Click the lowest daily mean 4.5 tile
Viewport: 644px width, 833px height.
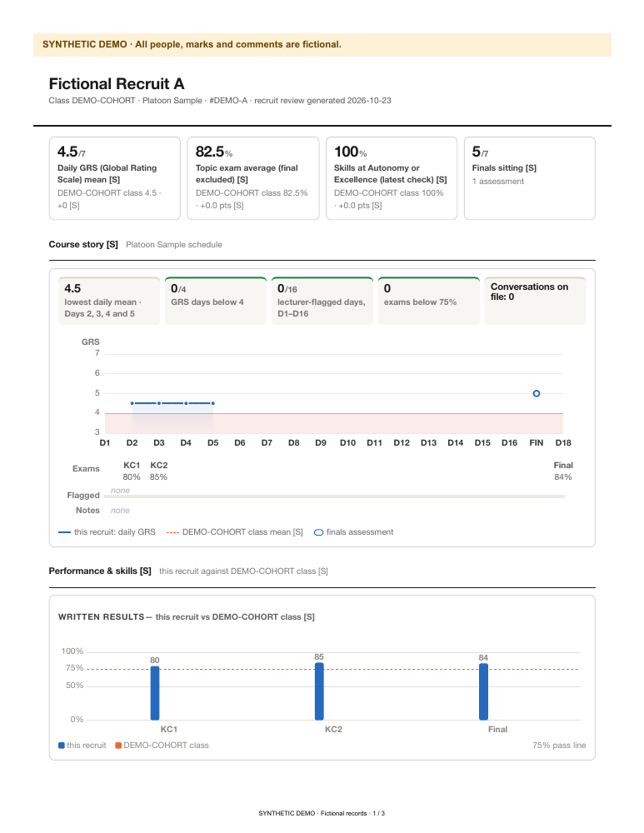coord(109,301)
